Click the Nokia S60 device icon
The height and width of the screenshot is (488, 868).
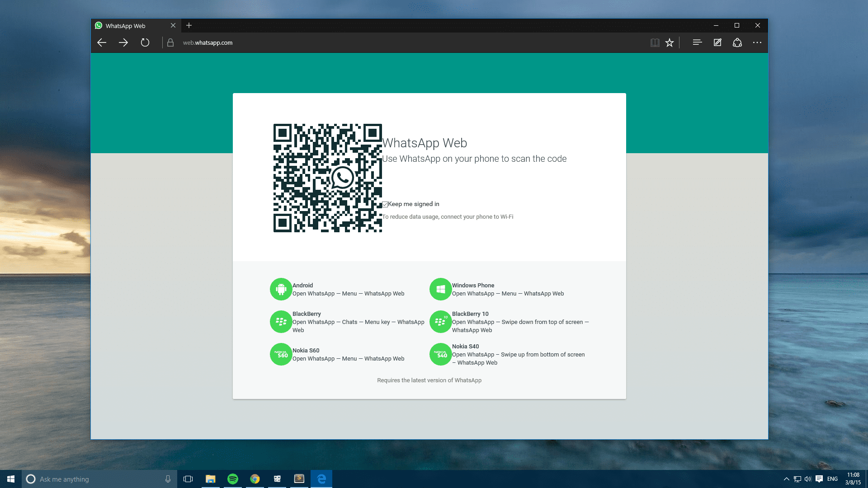point(281,354)
